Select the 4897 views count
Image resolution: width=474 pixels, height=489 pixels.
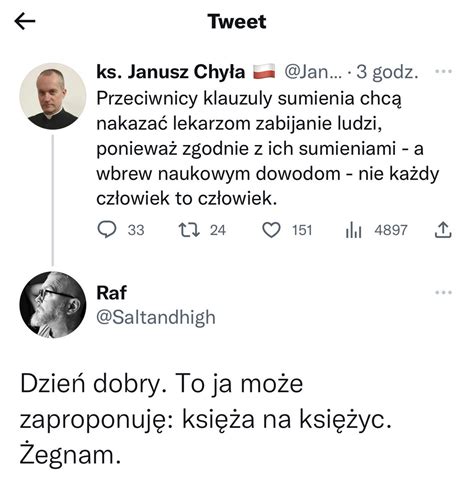pos(391,230)
